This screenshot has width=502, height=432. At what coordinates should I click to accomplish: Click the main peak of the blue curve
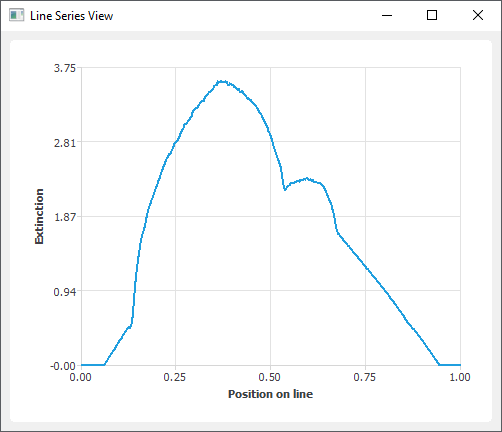point(222,81)
